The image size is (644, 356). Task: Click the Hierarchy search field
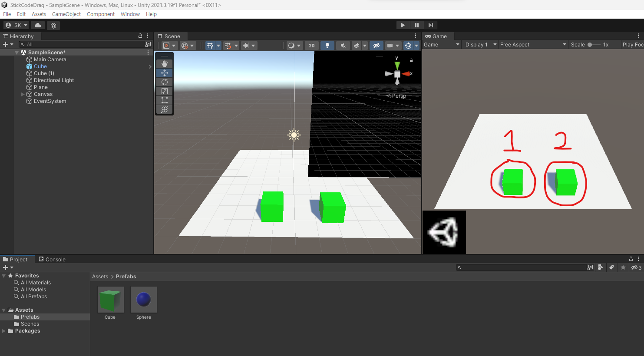82,44
